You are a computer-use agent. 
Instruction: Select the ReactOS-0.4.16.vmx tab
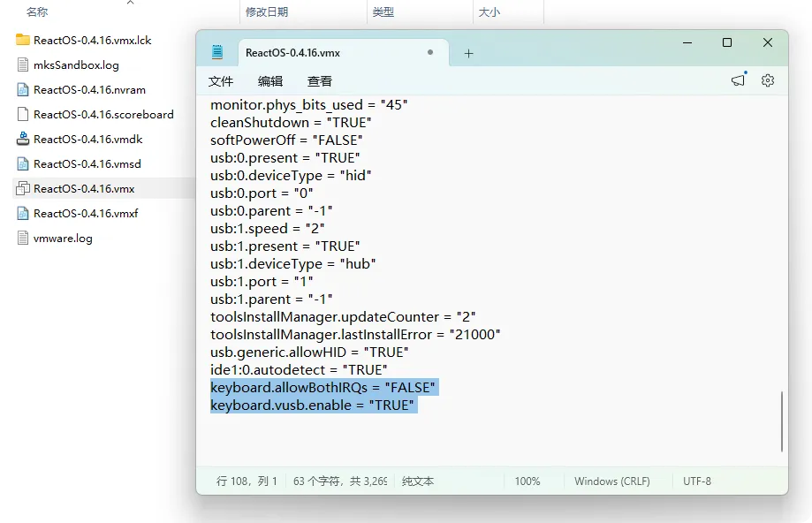[x=343, y=53]
